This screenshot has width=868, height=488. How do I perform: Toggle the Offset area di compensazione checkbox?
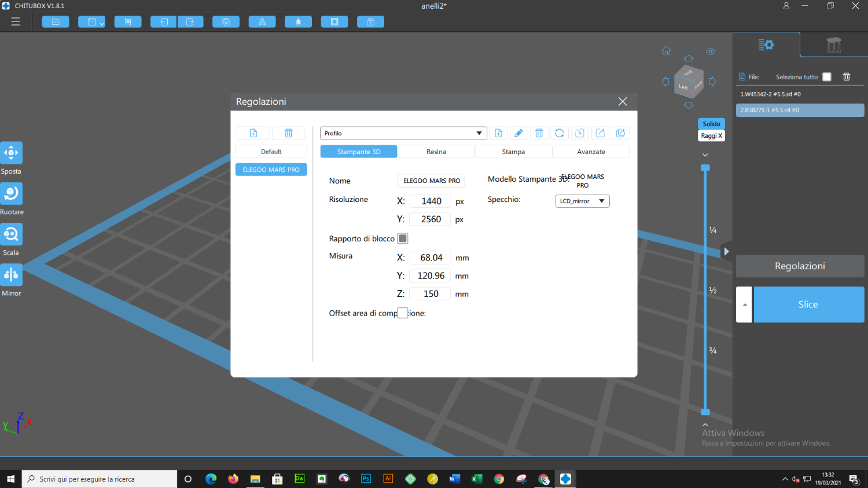pyautogui.click(x=403, y=313)
